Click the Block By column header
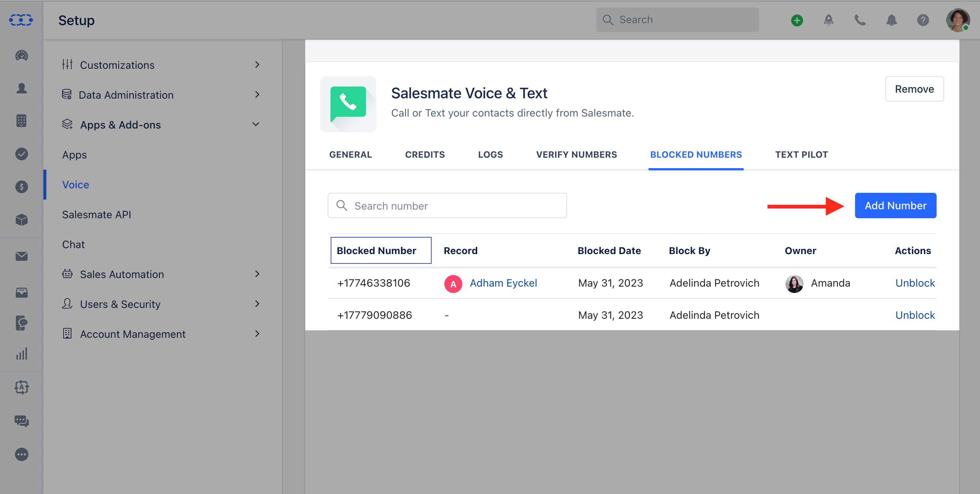The height and width of the screenshot is (494, 980). pos(689,251)
